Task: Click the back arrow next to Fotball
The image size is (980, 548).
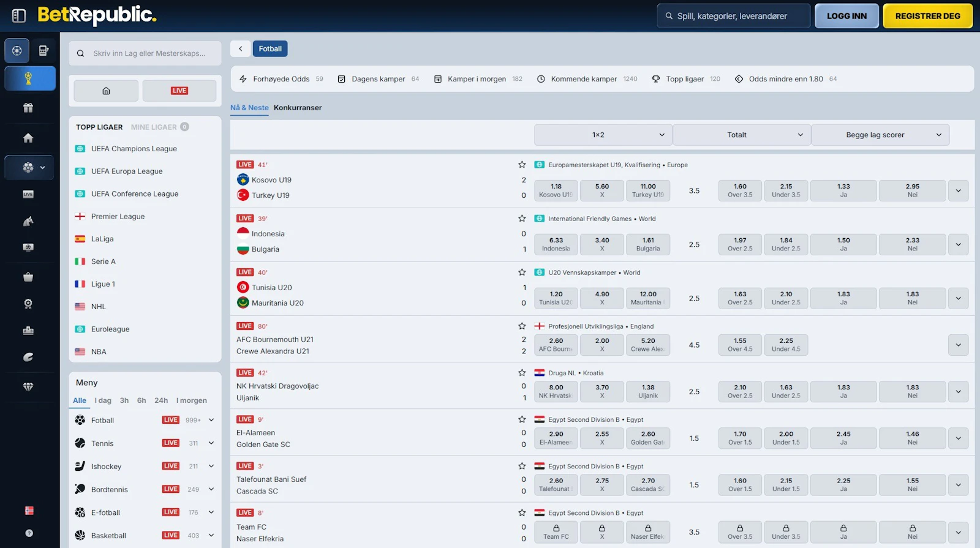Action: [241, 49]
